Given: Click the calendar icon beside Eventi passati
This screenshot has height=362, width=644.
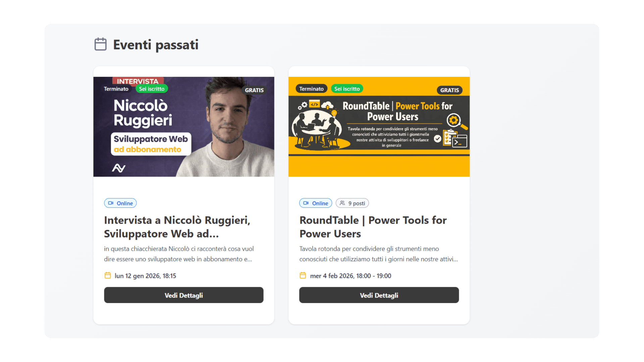Looking at the screenshot, I should [100, 44].
